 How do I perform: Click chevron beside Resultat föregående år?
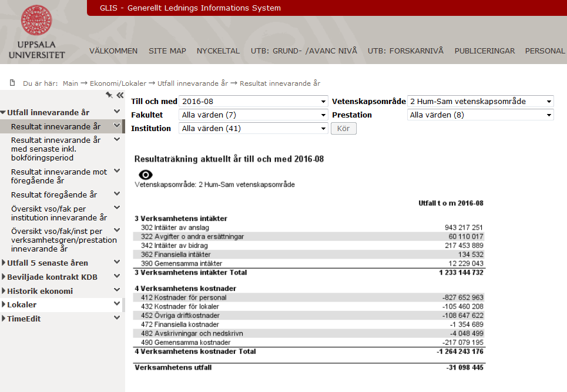[x=117, y=193]
